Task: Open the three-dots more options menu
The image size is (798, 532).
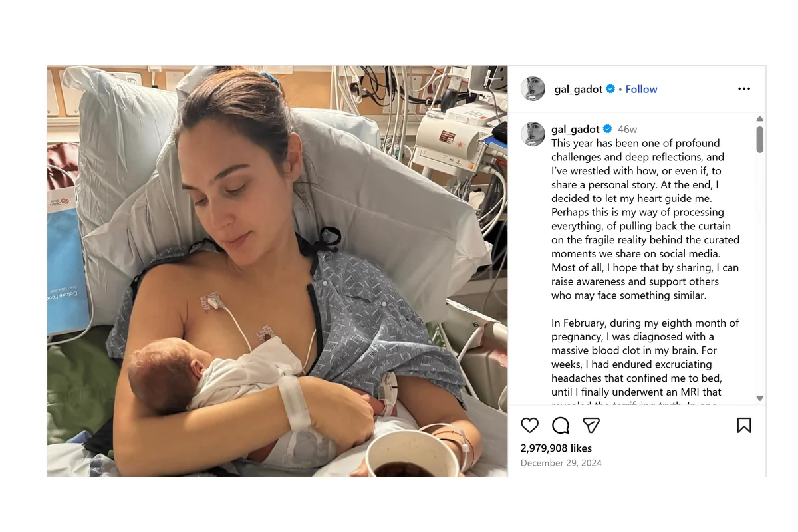Action: (x=744, y=89)
